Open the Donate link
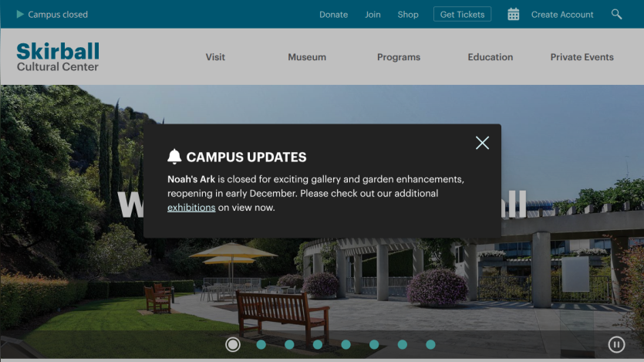 click(333, 15)
